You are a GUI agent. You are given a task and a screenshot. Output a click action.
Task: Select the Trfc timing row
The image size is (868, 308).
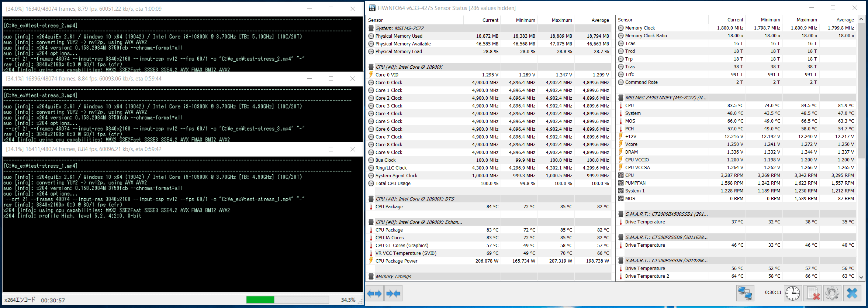pos(737,74)
